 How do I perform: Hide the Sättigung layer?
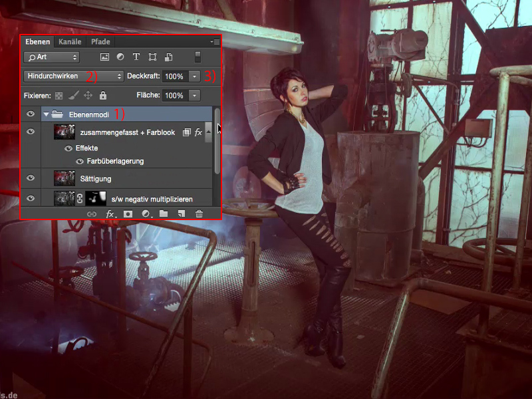[31, 178]
